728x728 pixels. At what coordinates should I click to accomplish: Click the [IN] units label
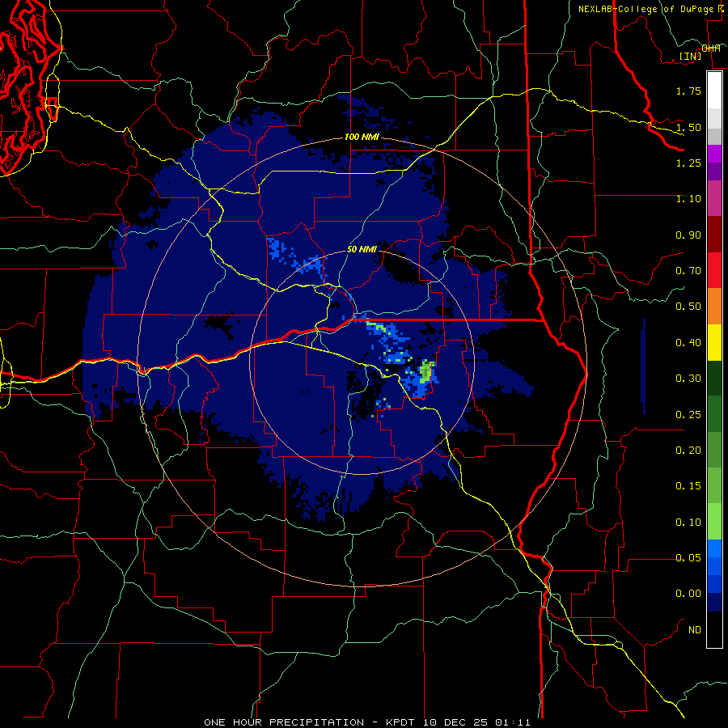[x=691, y=56]
